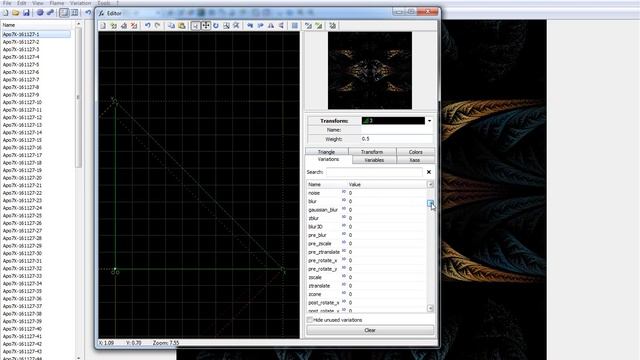Viewport: 640px width, 360px height.
Task: Click the flame preview thumbnail in Editor
Action: pos(370,71)
